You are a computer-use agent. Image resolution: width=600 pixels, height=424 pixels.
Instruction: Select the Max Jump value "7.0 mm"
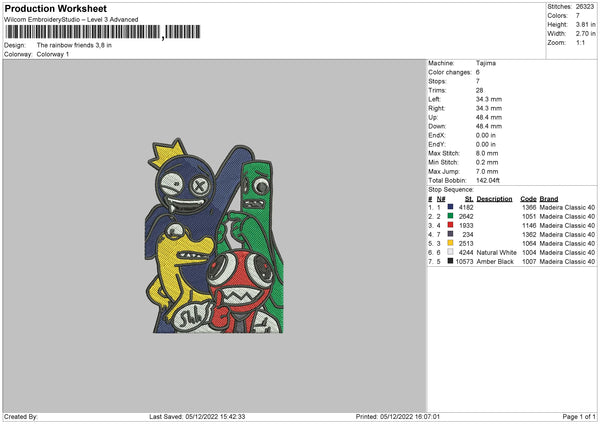pos(487,171)
